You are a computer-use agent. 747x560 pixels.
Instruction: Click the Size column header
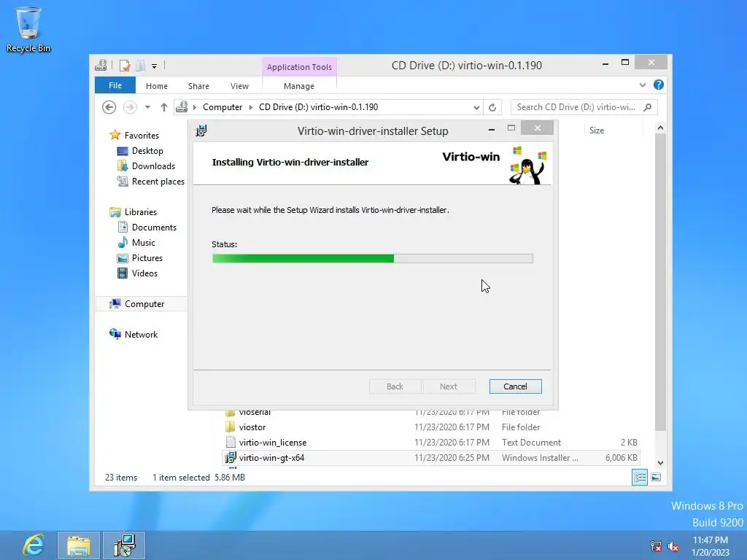597,131
